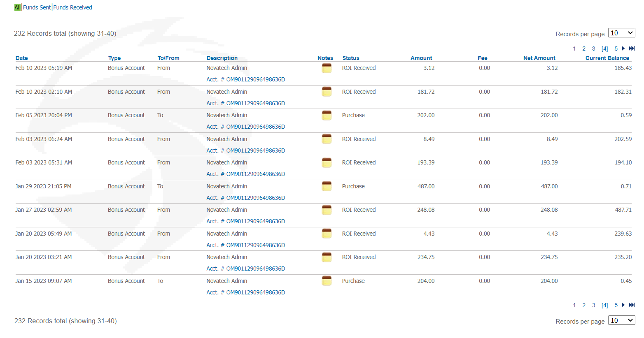The height and width of the screenshot is (338, 644).
Task: Go to page 2 in top pagination
Action: pos(584,49)
